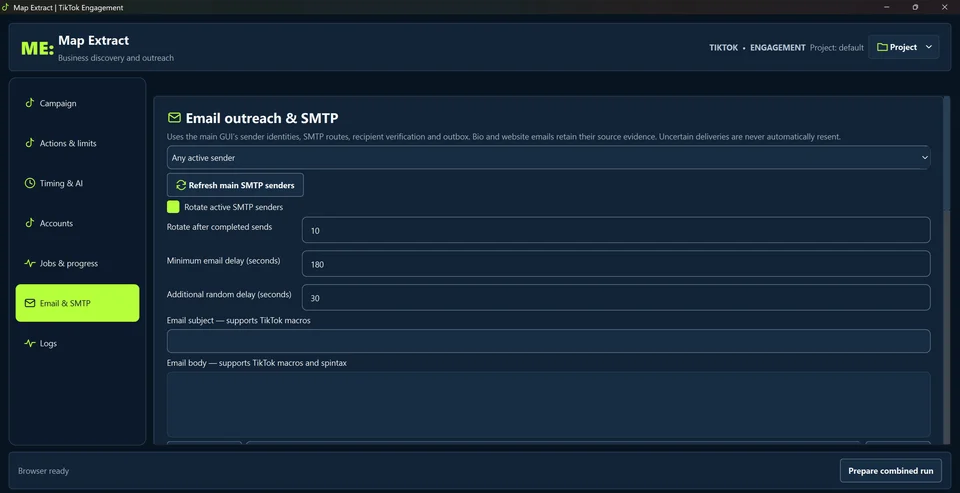
Task: Click the Email body text area
Action: tap(549, 404)
